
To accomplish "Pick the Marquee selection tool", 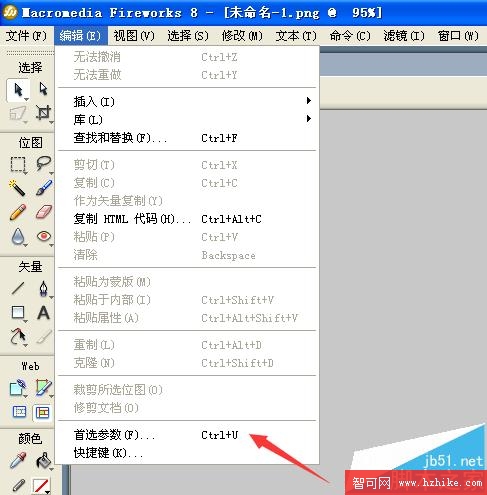I will [x=18, y=164].
